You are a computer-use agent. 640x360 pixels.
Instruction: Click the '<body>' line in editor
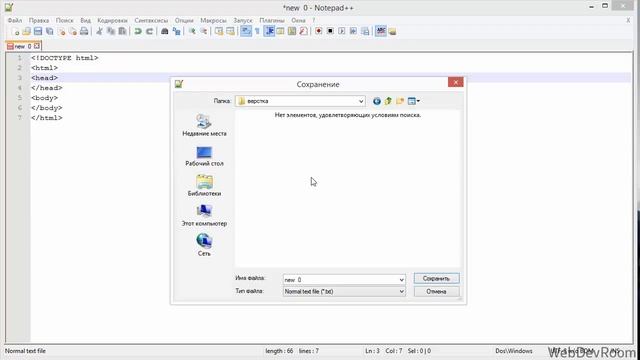(44, 98)
